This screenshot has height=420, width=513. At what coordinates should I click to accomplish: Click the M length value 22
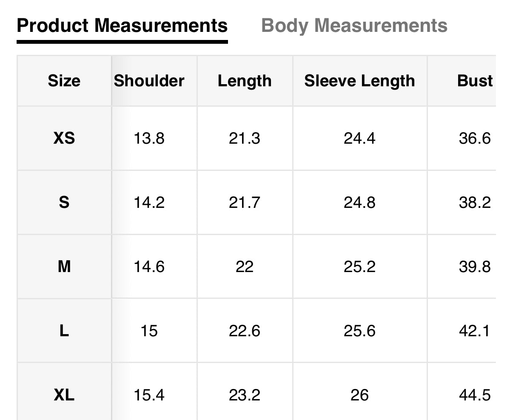pyautogui.click(x=245, y=267)
